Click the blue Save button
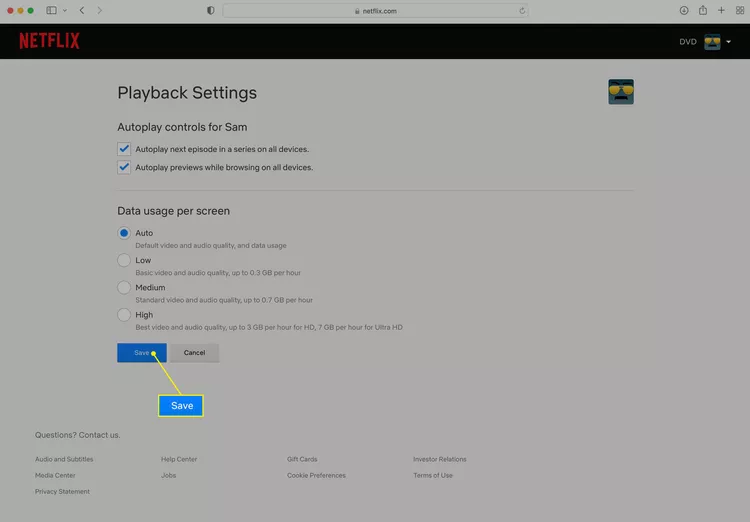 (141, 353)
